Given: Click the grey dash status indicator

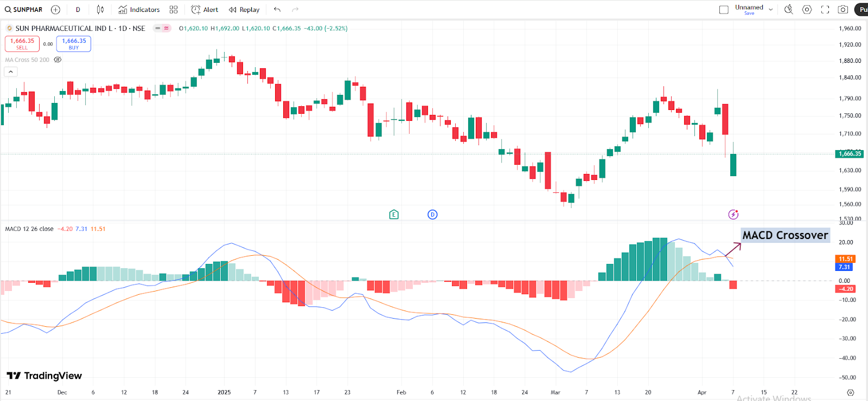Looking at the screenshot, I should coord(158,28).
